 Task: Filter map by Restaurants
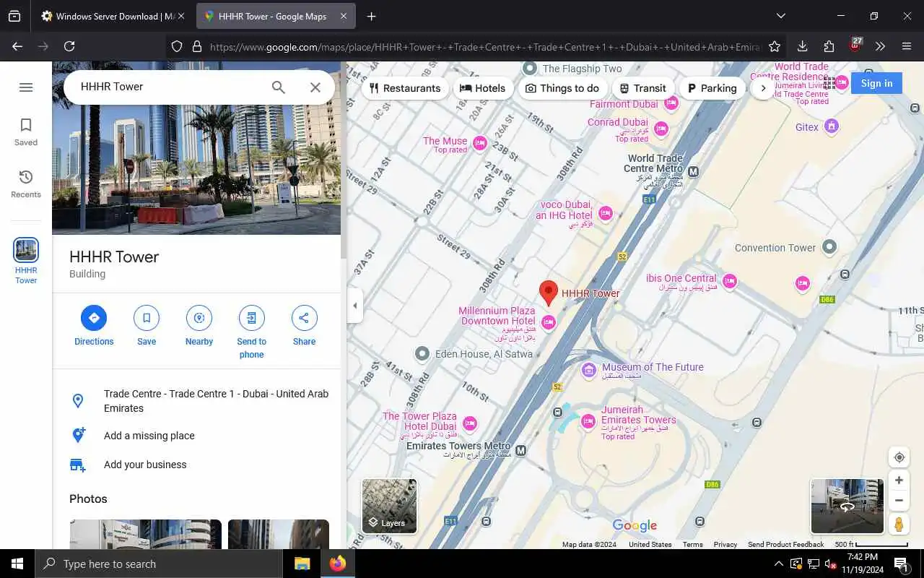coord(404,88)
